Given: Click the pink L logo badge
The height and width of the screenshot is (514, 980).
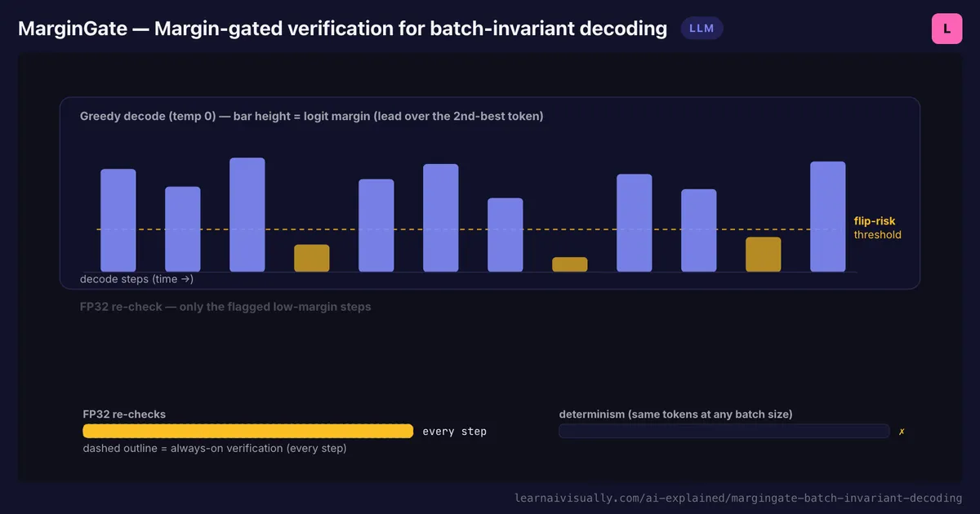Looking at the screenshot, I should click(x=947, y=29).
